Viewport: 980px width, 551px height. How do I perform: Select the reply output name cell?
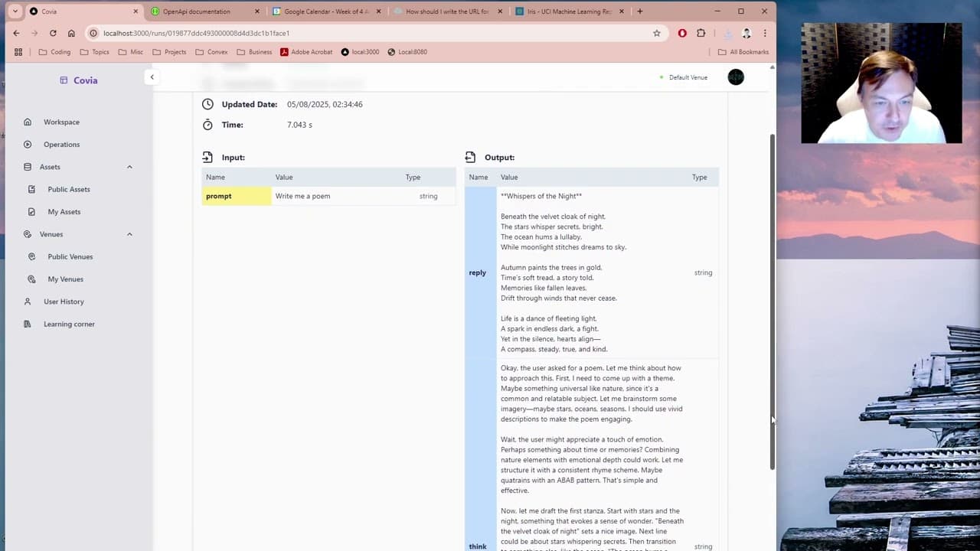click(x=480, y=272)
